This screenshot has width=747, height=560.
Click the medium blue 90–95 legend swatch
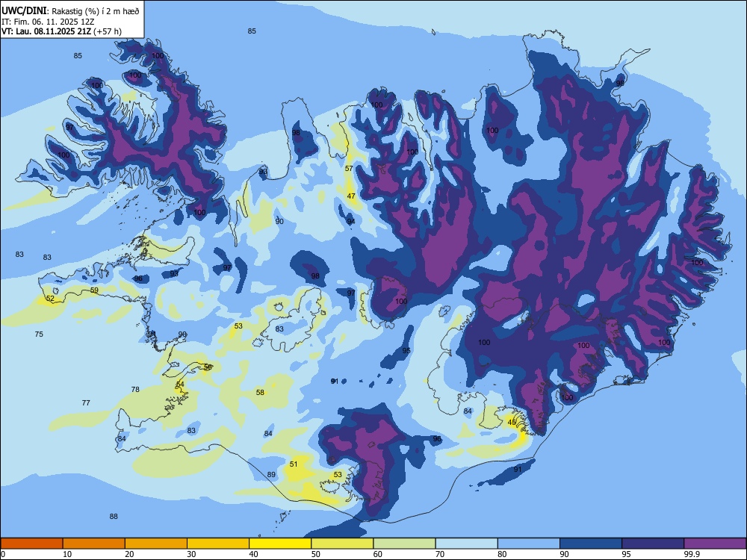click(591, 544)
